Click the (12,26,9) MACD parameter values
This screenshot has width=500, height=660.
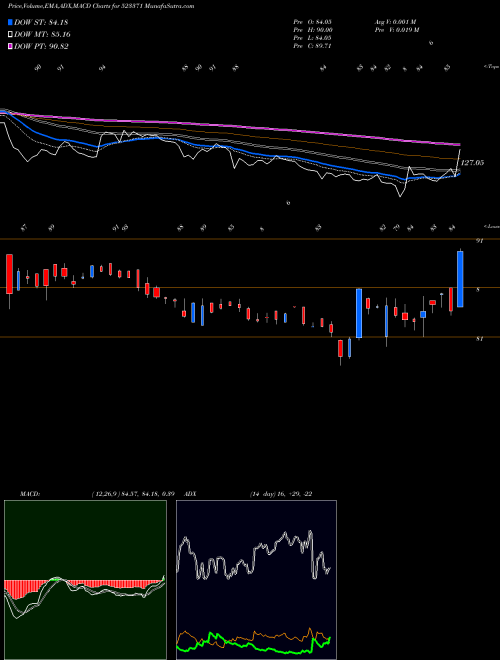point(133,494)
